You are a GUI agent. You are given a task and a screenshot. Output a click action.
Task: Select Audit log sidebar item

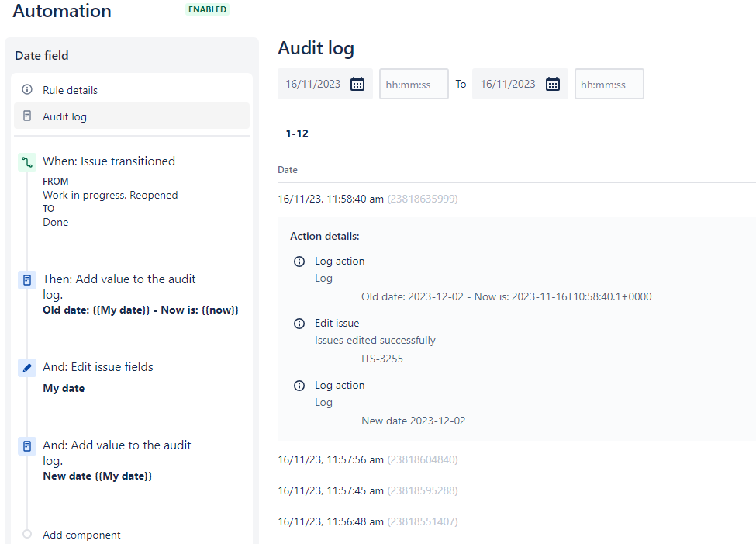tap(132, 116)
